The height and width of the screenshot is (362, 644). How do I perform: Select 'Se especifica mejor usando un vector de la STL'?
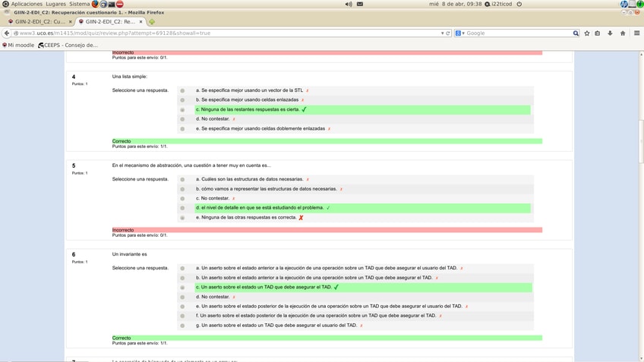pyautogui.click(x=182, y=90)
